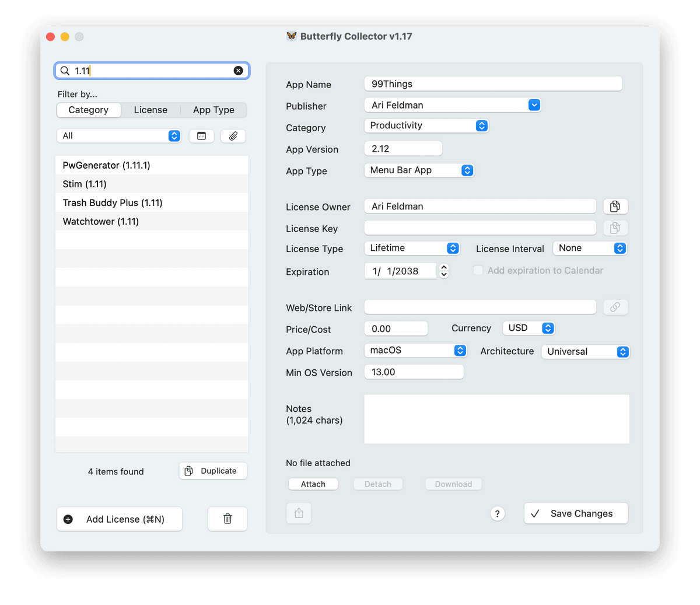The image size is (700, 605).
Task: Click the Duplicate button
Action: tap(213, 471)
